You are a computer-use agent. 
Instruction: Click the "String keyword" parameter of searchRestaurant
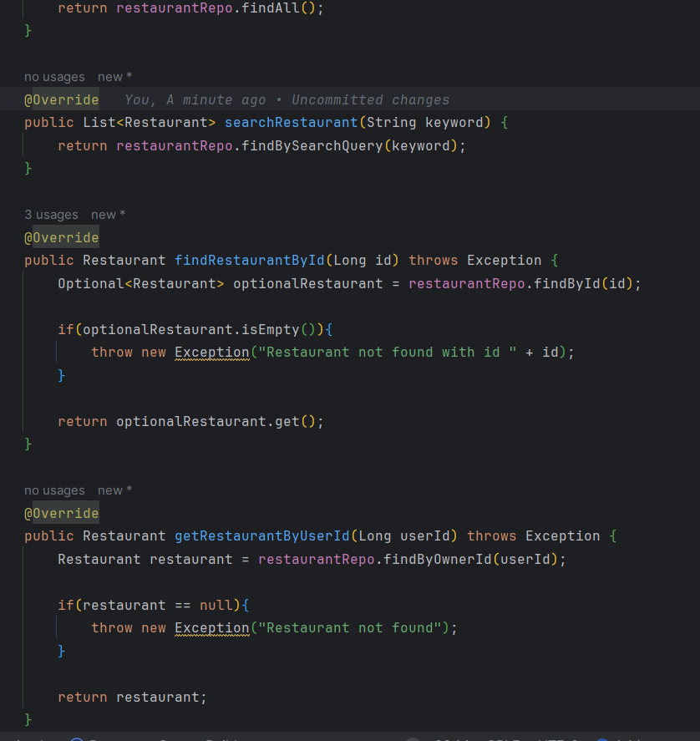pos(425,123)
